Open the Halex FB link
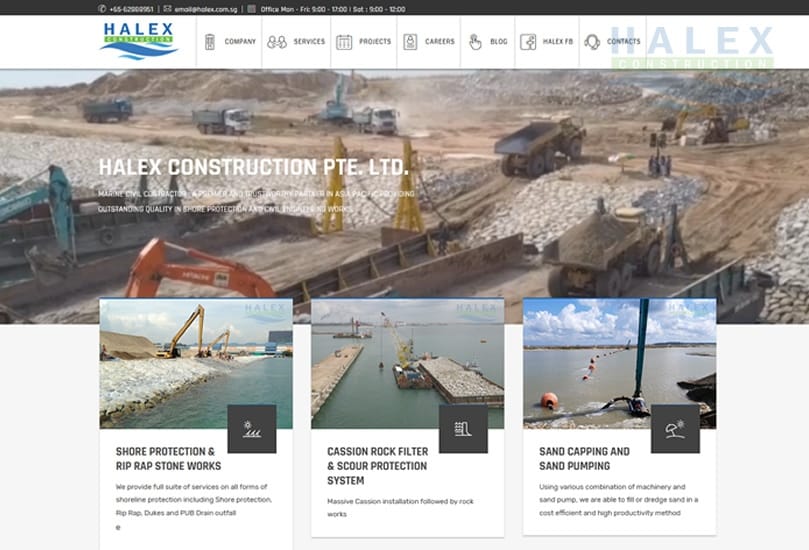Image resolution: width=809 pixels, height=550 pixels. [558, 42]
